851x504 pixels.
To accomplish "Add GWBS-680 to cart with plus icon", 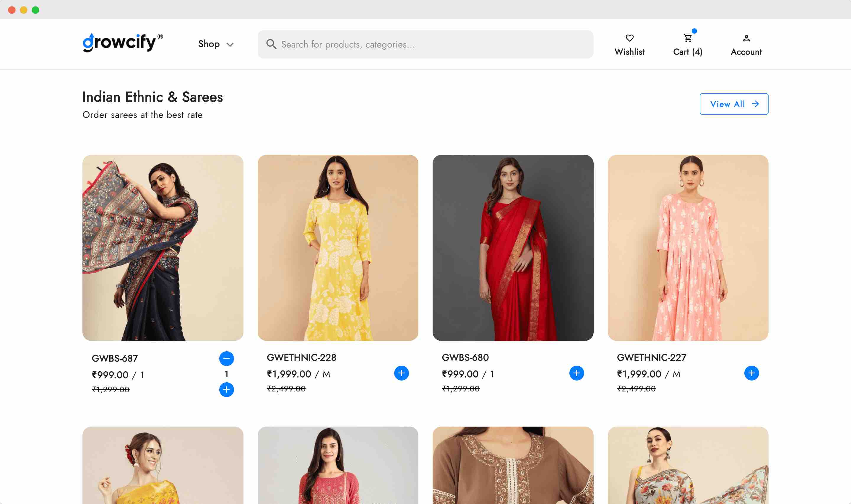I will pyautogui.click(x=576, y=373).
